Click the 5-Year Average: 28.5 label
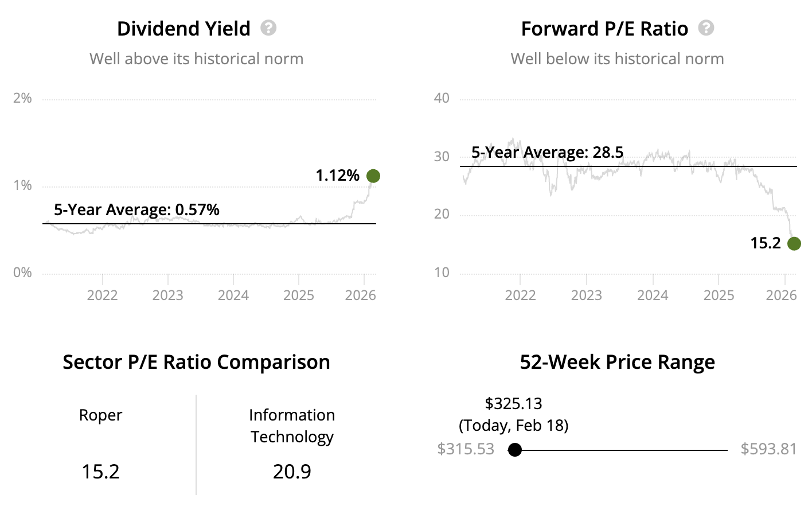The image size is (812, 506). coord(547,153)
